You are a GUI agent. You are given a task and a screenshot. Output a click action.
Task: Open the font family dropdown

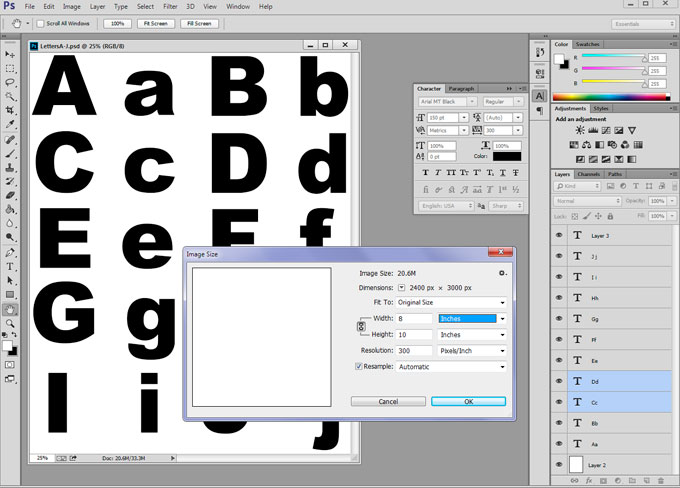pos(448,102)
